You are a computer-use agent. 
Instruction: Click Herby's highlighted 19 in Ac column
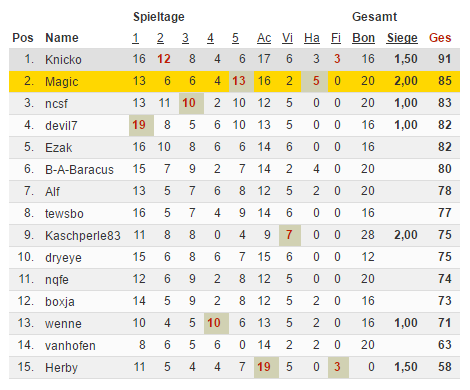point(266,367)
